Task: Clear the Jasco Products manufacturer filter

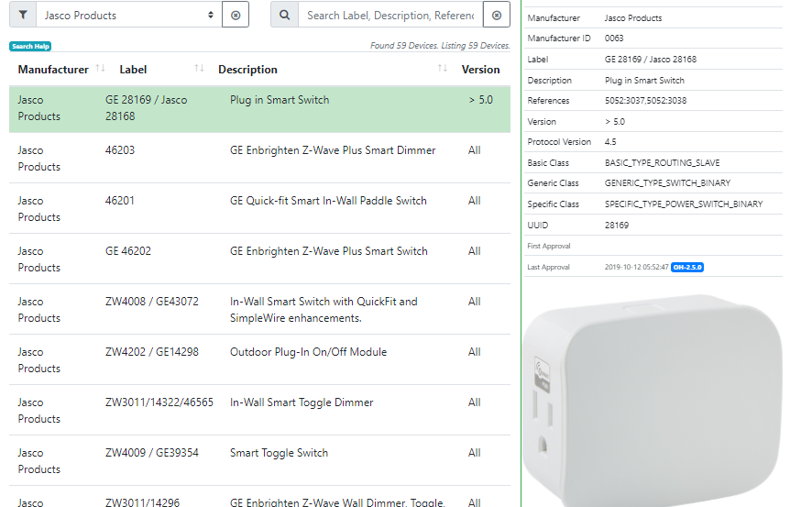Action: (x=236, y=16)
